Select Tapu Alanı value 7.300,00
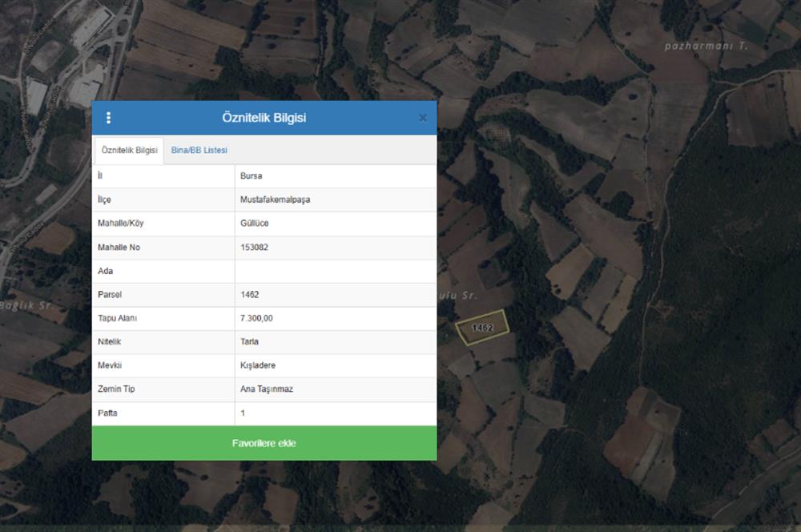Viewport: 801px width, 532px height. (256, 318)
